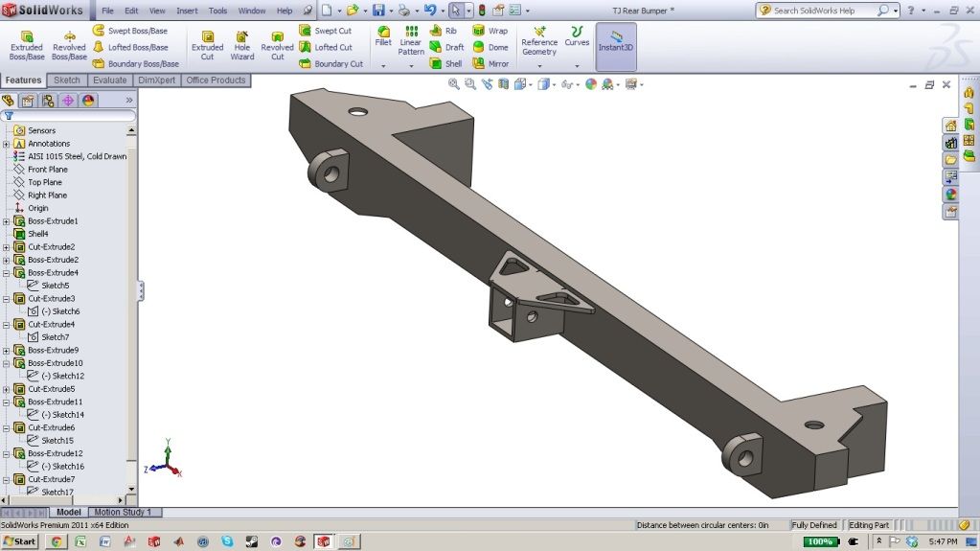Collapse the Cut-Extrude3 feature
Screen dimensions: 980x551
tap(7, 299)
